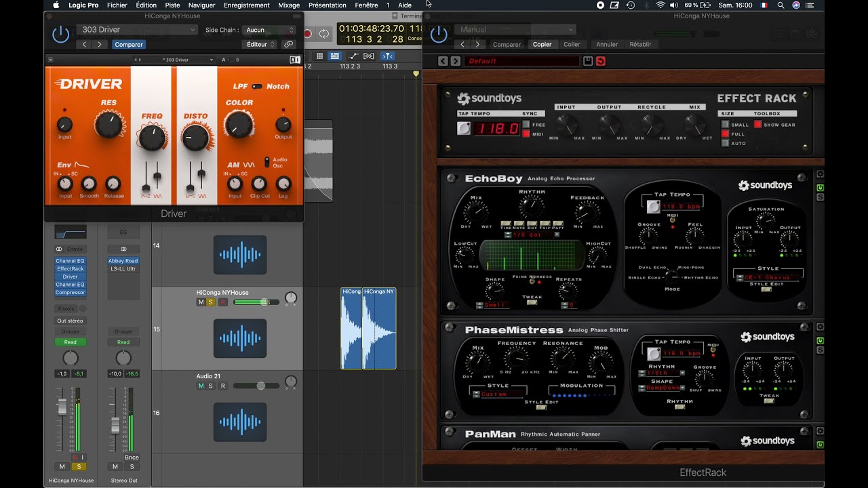Screen dimensions: 868x488
Task: Toggle the Audio/Osc switch in Driver
Action: click(267, 162)
